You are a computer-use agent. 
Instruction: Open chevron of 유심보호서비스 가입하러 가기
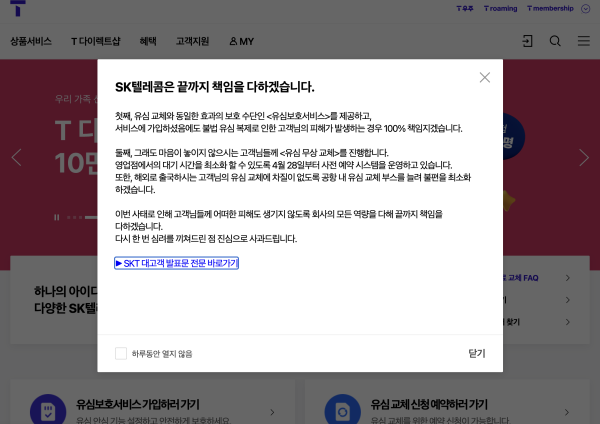pos(272,412)
